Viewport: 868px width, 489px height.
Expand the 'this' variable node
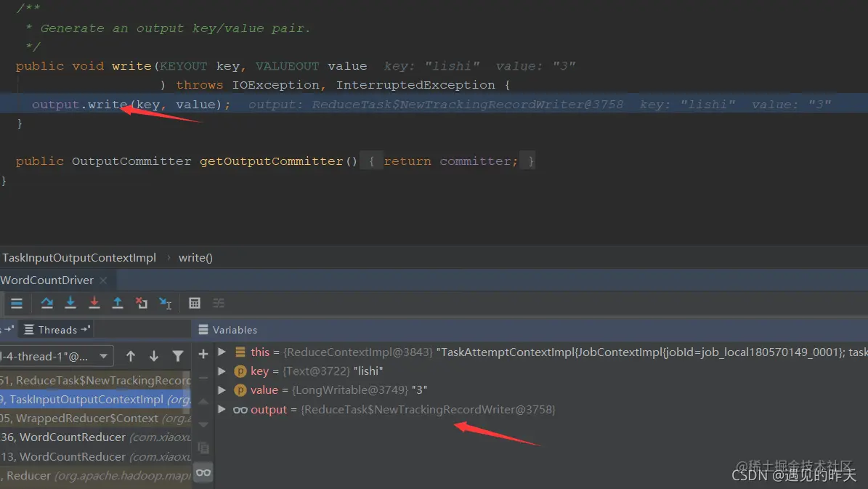pyautogui.click(x=222, y=352)
